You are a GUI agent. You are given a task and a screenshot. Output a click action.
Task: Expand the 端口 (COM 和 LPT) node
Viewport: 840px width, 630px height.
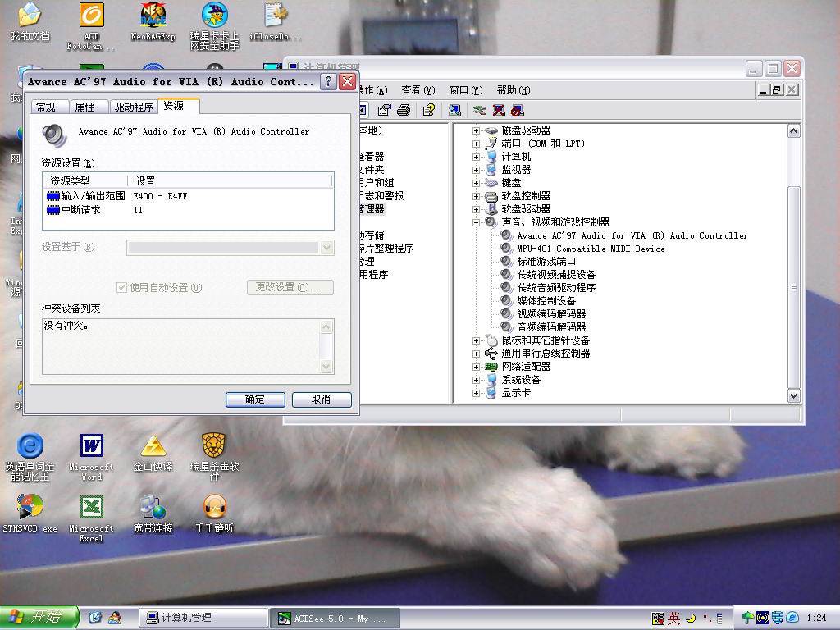[476, 144]
